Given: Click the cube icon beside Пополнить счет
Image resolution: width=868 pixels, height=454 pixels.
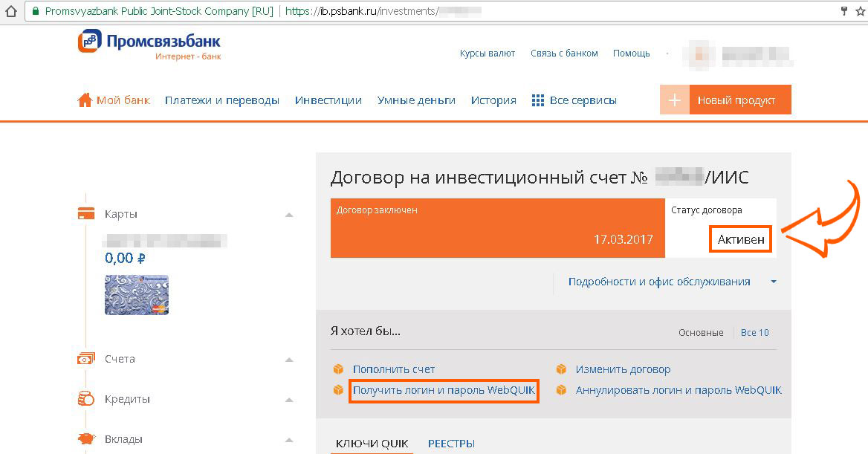Looking at the screenshot, I should click(338, 369).
